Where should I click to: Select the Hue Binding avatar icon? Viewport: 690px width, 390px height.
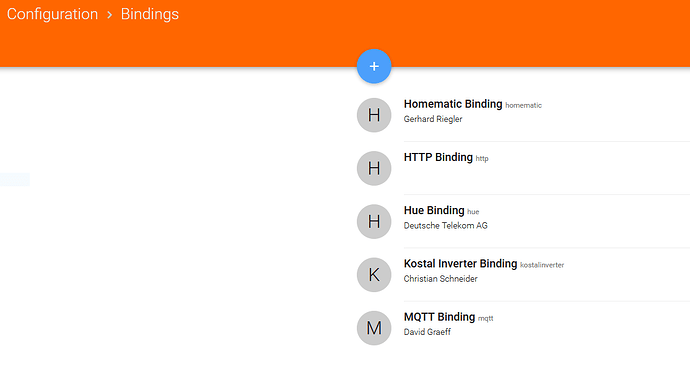[x=374, y=221]
